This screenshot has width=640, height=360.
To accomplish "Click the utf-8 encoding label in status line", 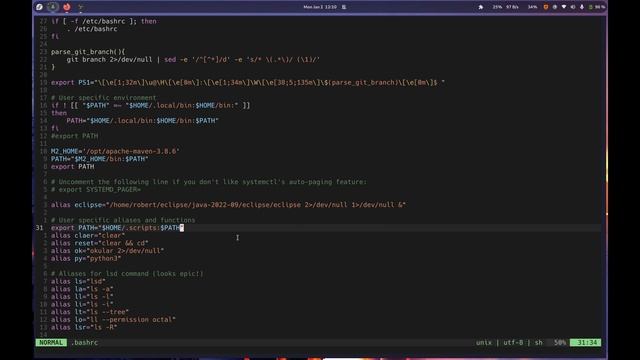I will point(513,342).
